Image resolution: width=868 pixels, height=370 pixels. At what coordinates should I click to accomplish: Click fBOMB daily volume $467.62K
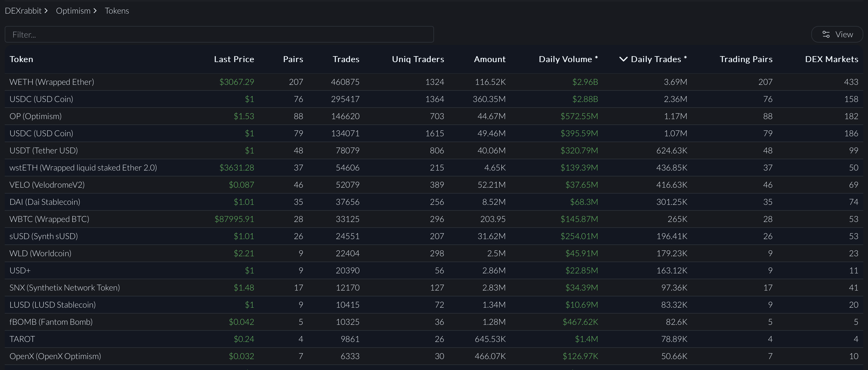point(580,322)
